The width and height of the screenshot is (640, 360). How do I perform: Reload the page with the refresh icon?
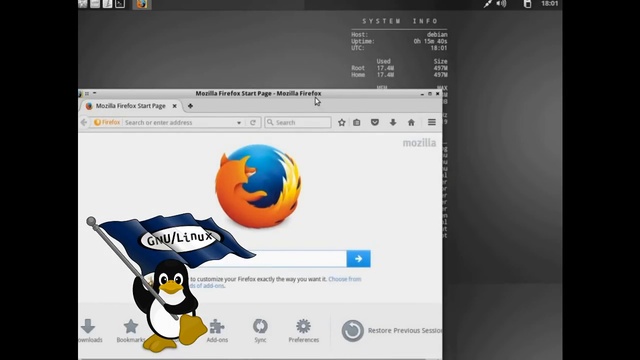(x=253, y=122)
